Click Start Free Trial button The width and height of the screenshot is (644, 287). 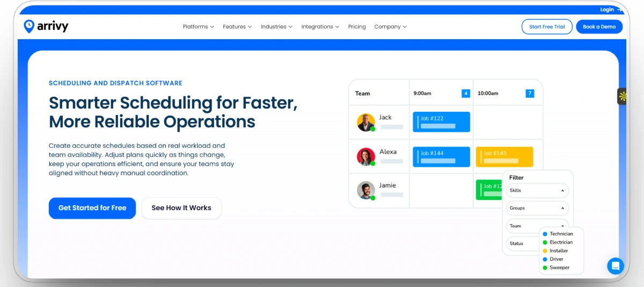pos(547,27)
